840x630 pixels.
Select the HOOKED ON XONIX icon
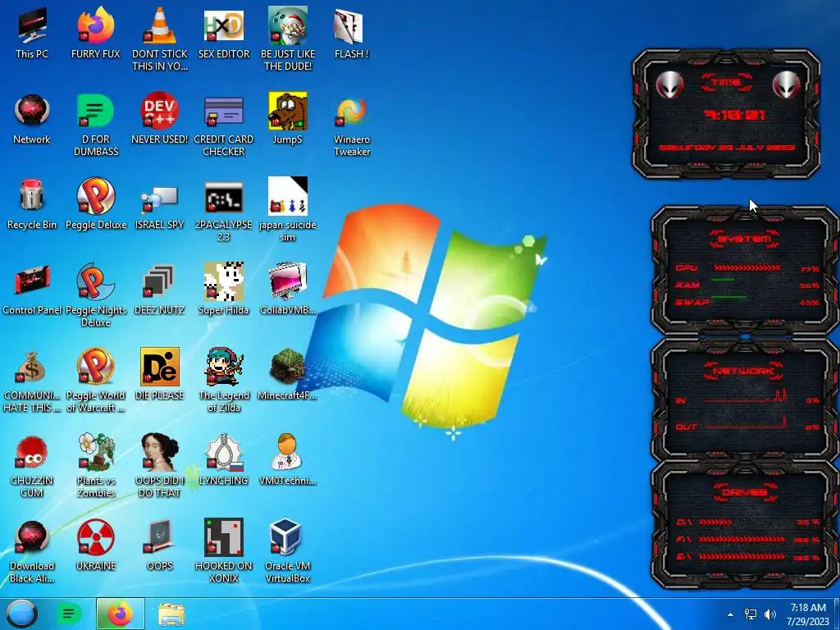click(224, 538)
